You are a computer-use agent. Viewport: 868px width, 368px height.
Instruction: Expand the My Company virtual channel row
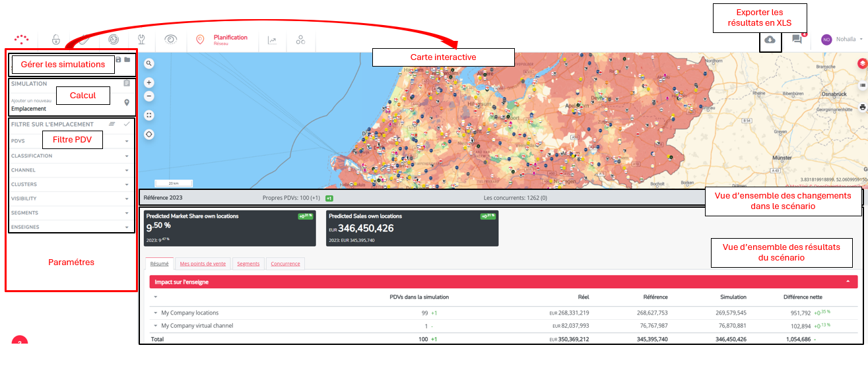pos(156,326)
